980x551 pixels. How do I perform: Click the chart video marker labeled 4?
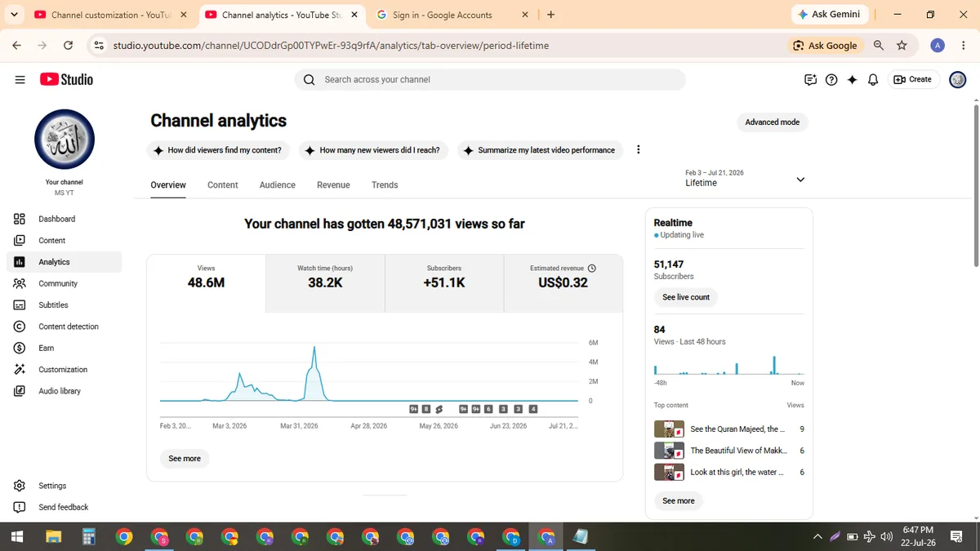pyautogui.click(x=533, y=409)
